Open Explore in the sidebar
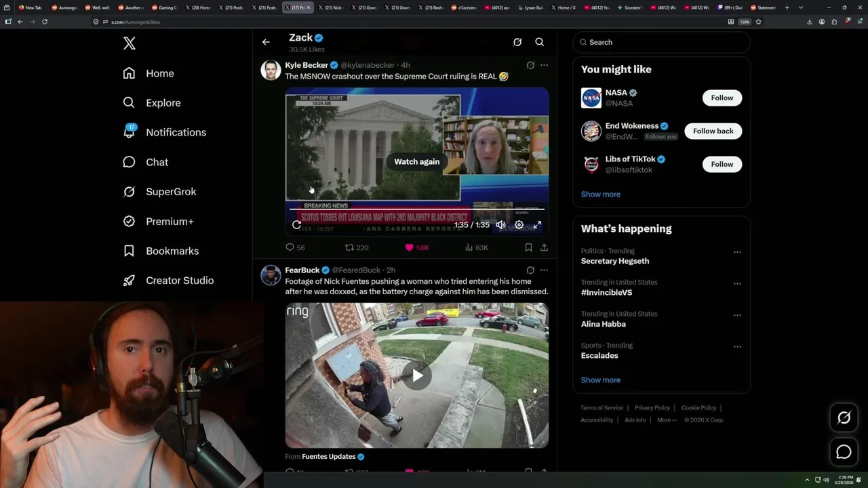The image size is (868, 488). 152,103
